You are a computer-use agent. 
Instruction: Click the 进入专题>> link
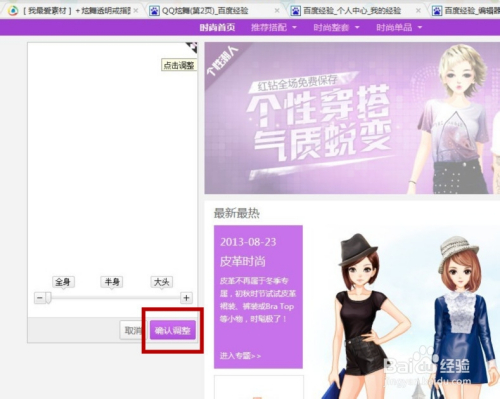240,356
